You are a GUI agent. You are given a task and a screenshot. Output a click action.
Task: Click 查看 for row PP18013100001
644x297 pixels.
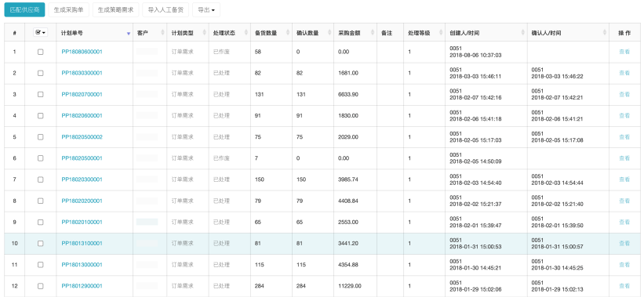click(624, 243)
